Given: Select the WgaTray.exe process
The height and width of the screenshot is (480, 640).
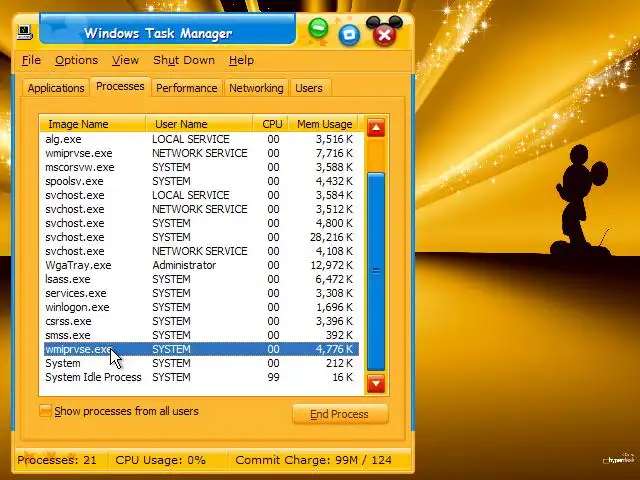Looking at the screenshot, I should (201, 265).
